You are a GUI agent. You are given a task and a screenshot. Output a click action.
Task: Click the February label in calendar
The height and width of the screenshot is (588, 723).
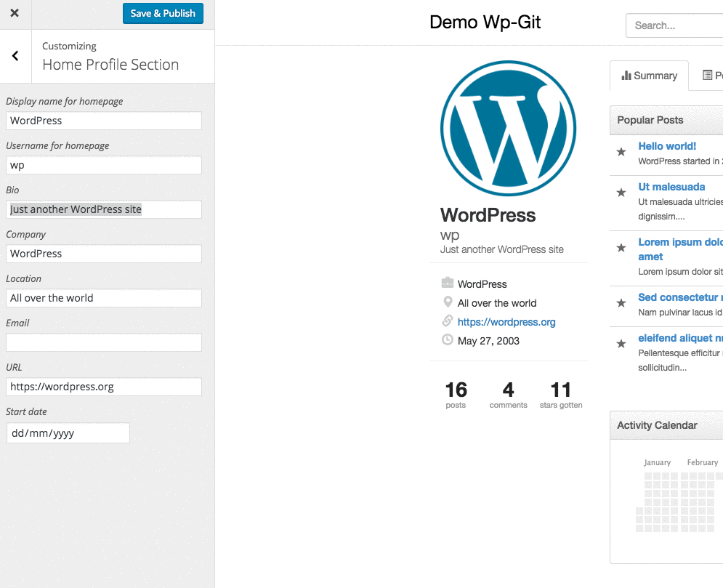(x=702, y=462)
